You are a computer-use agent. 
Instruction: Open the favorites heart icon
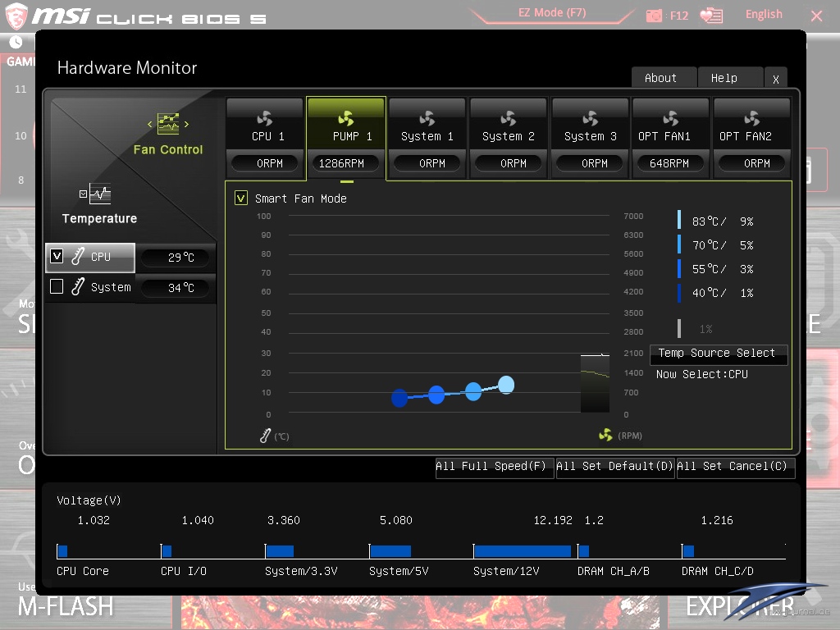(x=712, y=15)
